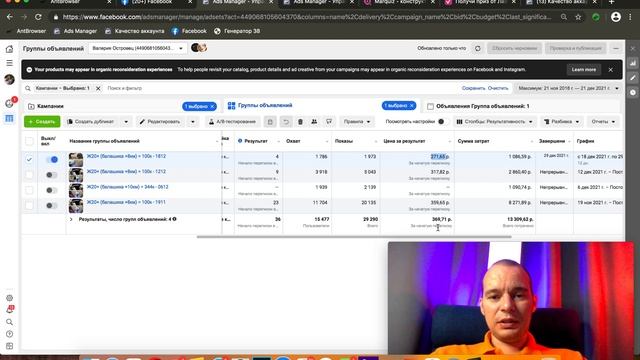640x360 pixels.
Task: Click the copy icon in the toolbar
Action: 270,122
